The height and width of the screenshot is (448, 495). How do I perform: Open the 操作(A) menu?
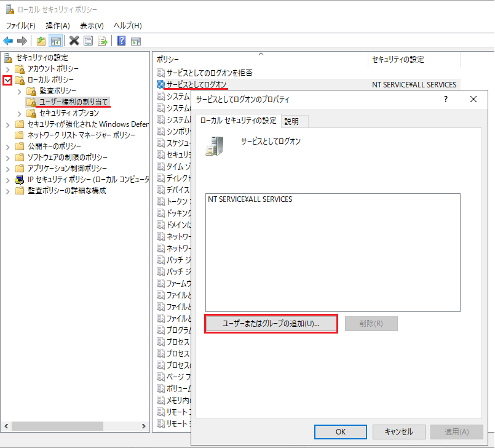pos(57,26)
